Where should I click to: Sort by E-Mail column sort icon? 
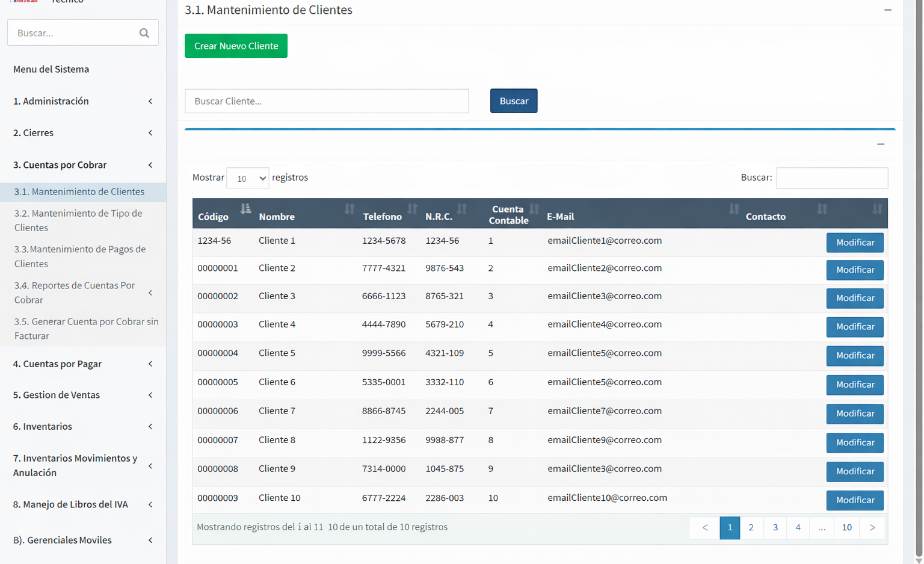click(733, 209)
